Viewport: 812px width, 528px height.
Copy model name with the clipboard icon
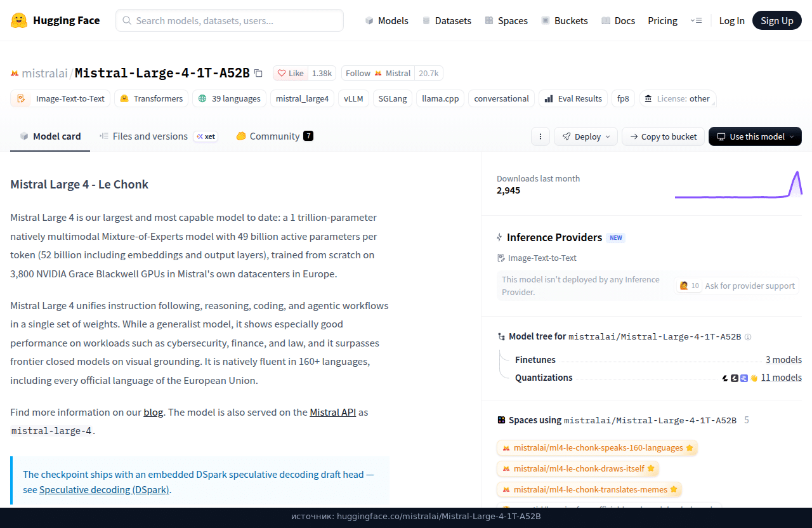(258, 73)
